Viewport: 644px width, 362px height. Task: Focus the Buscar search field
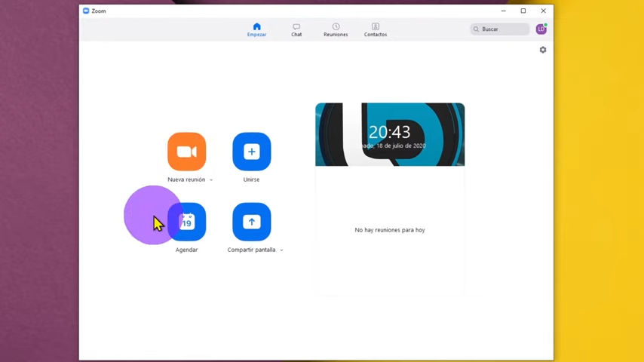click(x=500, y=29)
